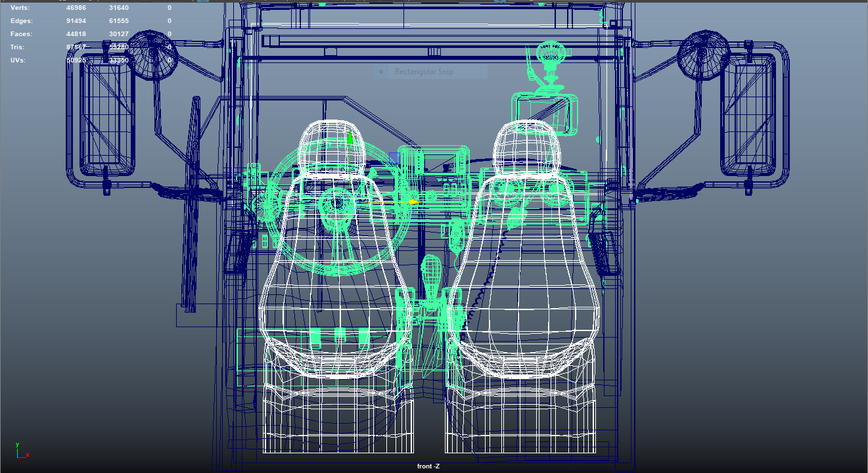Click the selected vertex count 31640
Image resolution: width=868 pixels, height=473 pixels.
point(119,8)
